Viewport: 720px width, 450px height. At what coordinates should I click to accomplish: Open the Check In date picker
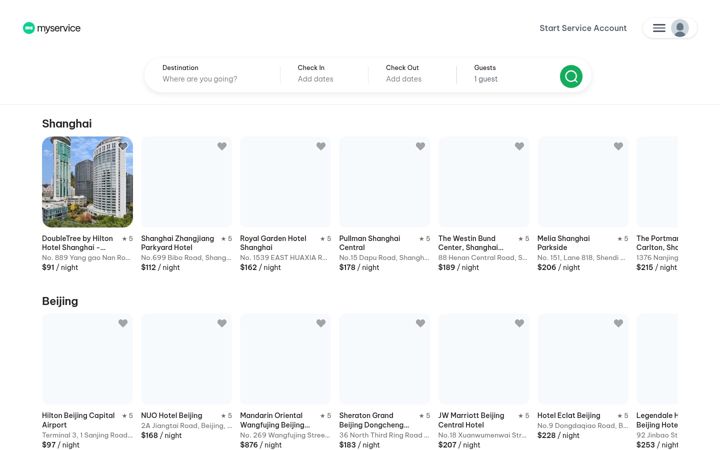pos(324,73)
